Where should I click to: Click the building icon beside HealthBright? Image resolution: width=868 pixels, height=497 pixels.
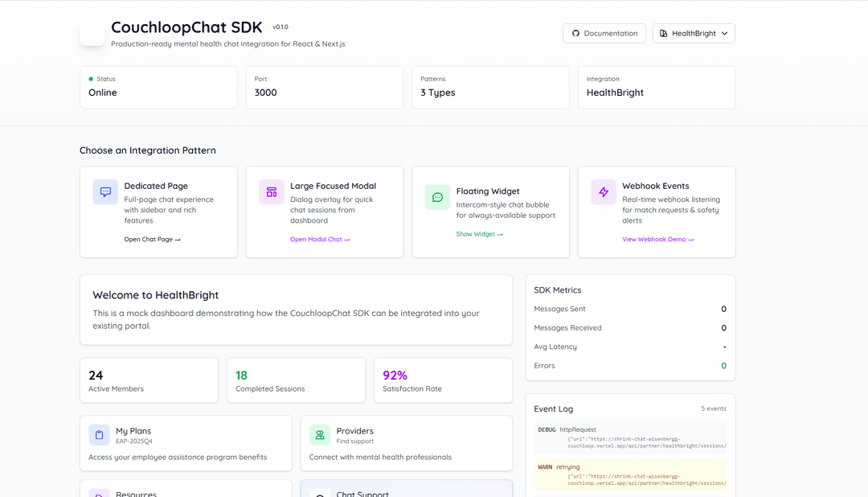(664, 34)
